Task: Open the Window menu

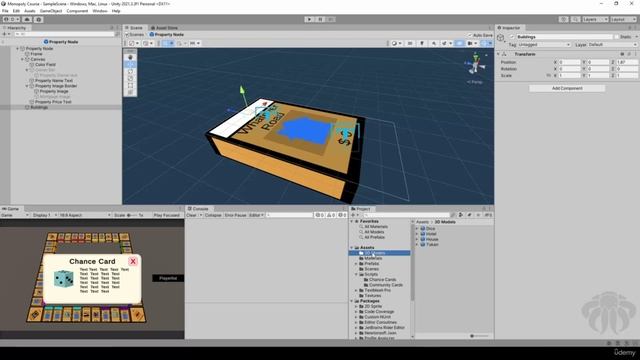Action: [100, 11]
